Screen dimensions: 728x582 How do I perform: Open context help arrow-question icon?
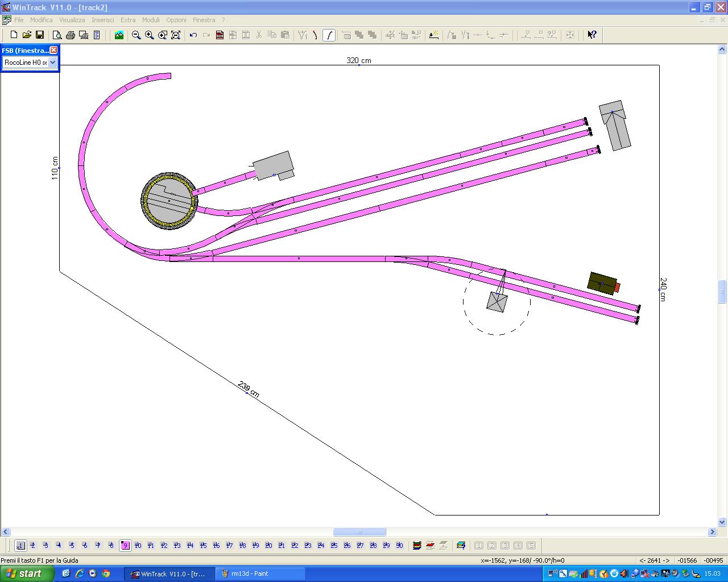coord(592,35)
